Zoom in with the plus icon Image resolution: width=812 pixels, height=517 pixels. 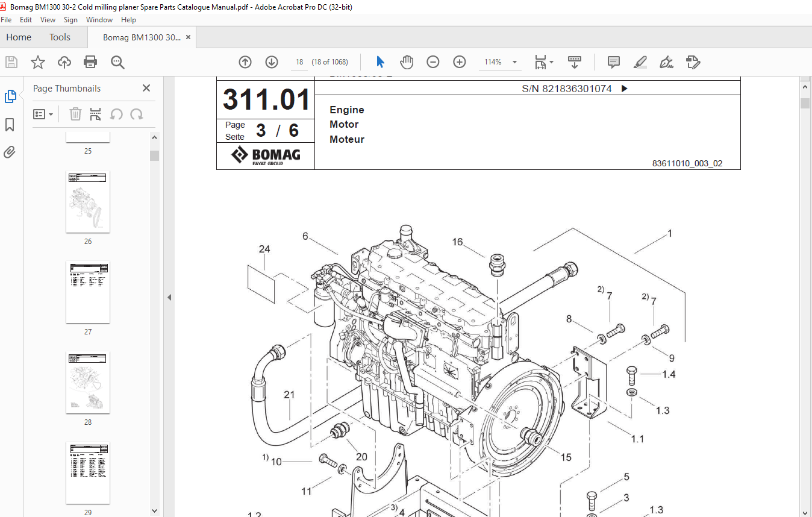pos(460,62)
